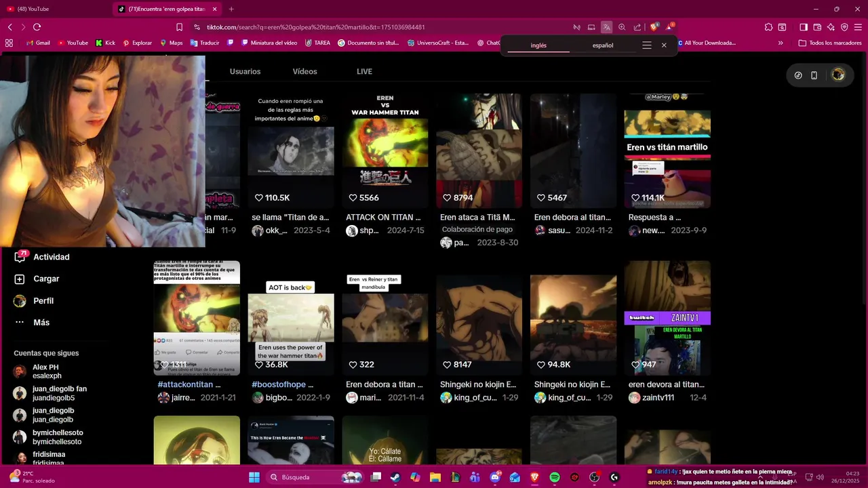Reload the page
This screenshot has width=868, height=488.
[37, 27]
